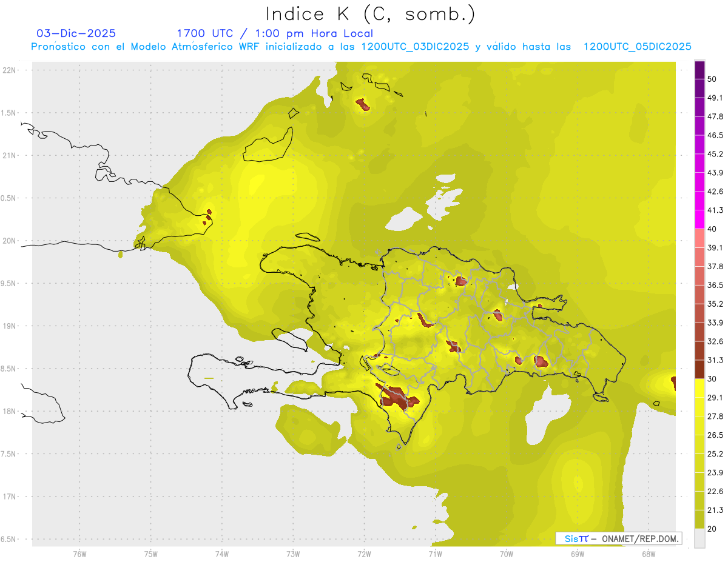Click the colorbar value "32.6"
Screen dimensions: 728x562
(x=715, y=341)
